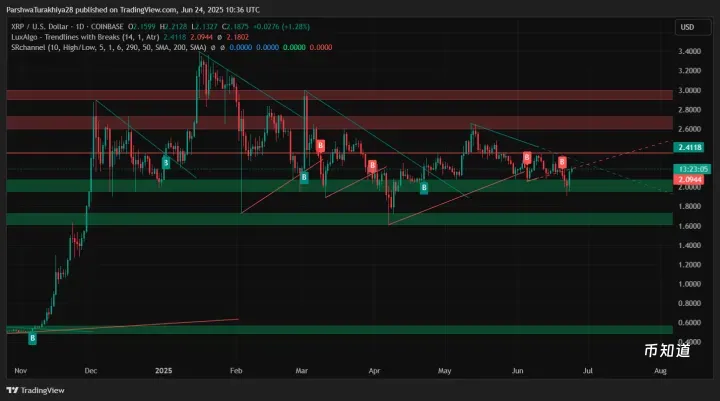Click the green B marker near November
This screenshot has height=401, width=720.
point(32,339)
